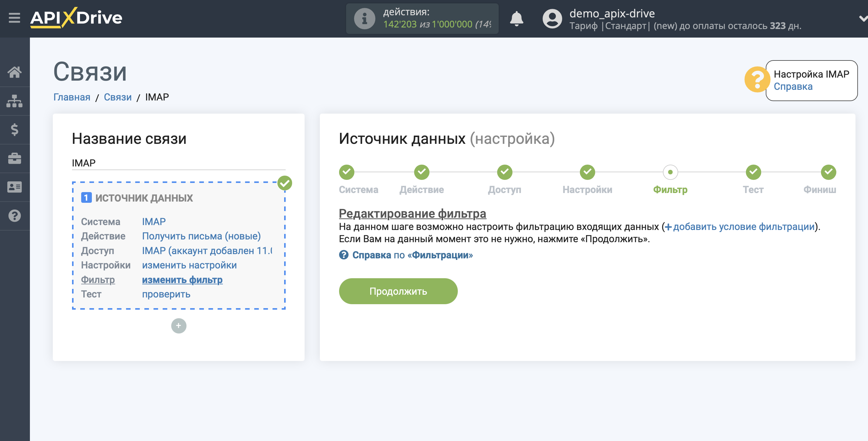Click the Фильтр label in source block

(98, 279)
